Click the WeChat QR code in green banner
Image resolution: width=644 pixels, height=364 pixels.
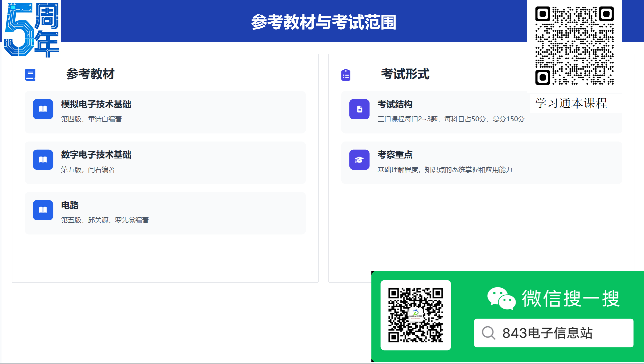coord(415,315)
